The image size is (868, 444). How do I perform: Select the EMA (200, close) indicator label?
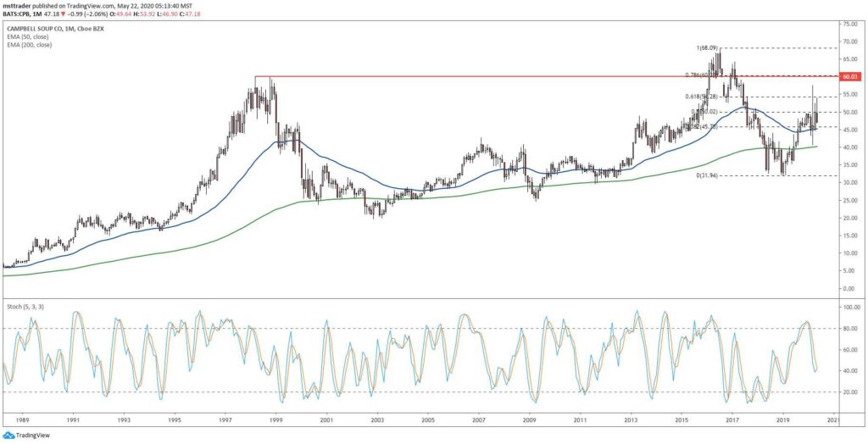pos(31,45)
